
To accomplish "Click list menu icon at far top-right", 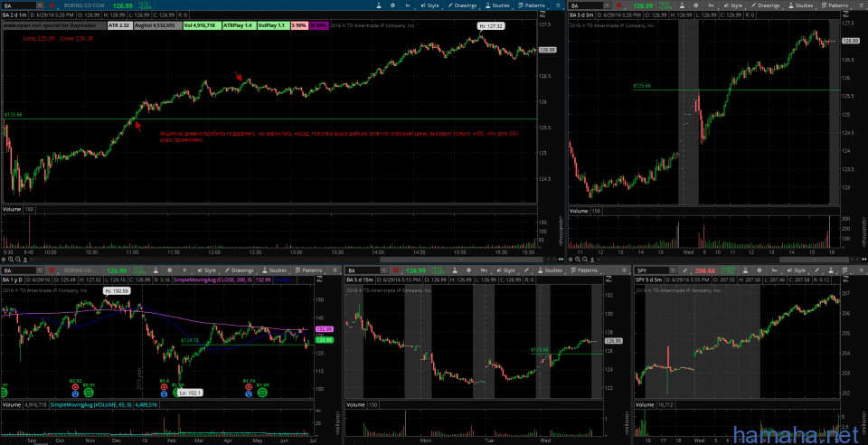I will tap(860, 5).
